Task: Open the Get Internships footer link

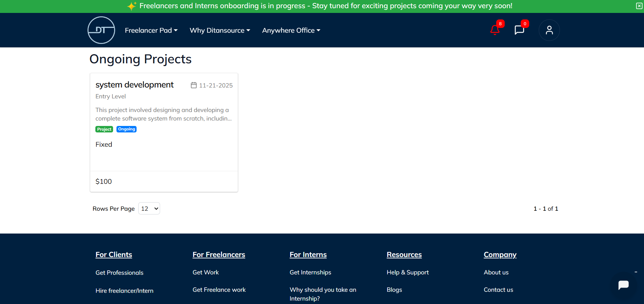Action: tap(310, 272)
